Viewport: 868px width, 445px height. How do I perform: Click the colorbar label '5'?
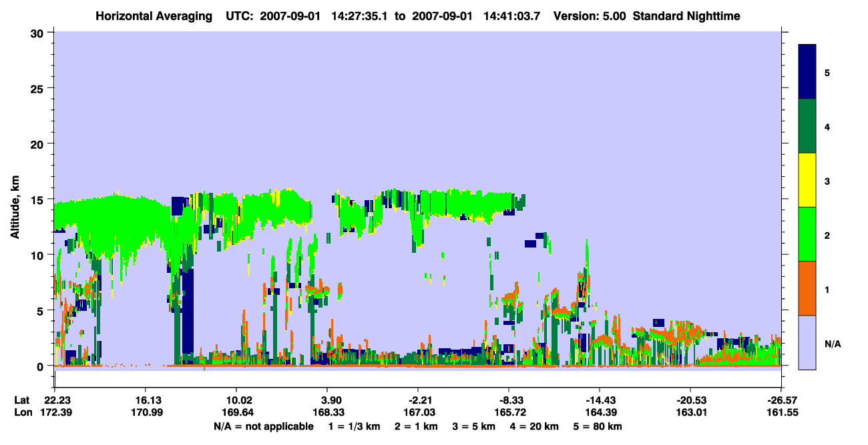(x=827, y=72)
